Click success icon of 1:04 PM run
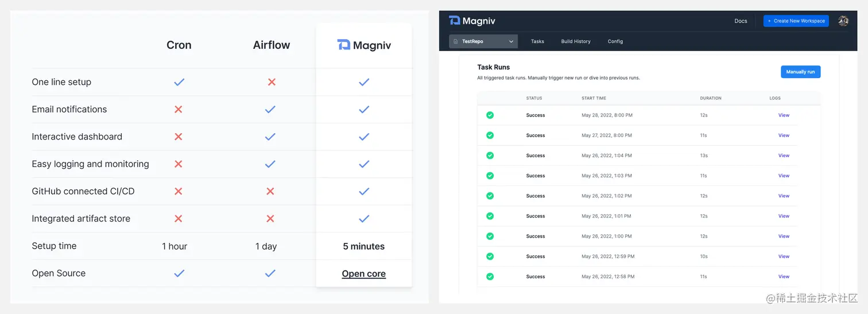The height and width of the screenshot is (314, 868). point(490,156)
